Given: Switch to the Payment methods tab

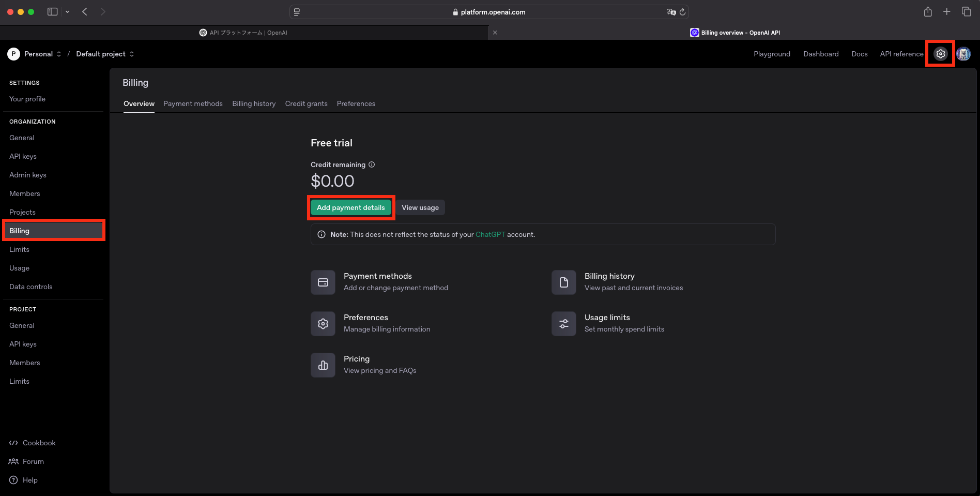Looking at the screenshot, I should 193,103.
